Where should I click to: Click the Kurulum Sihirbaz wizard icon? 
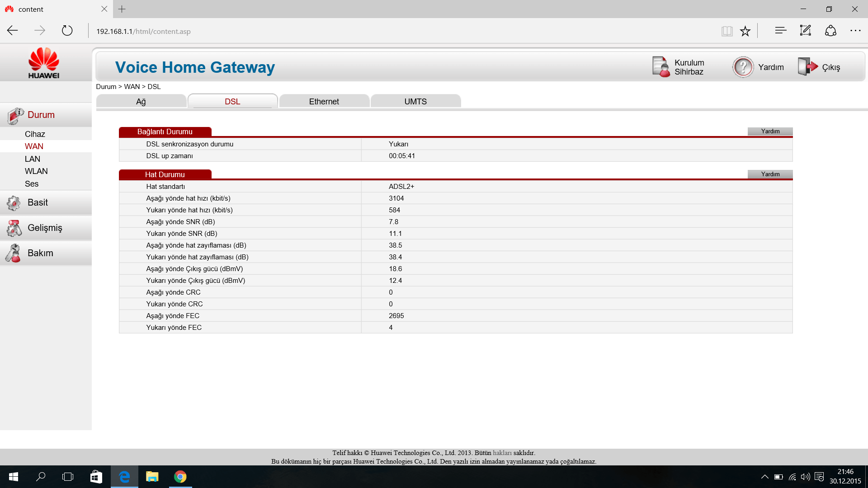click(661, 67)
